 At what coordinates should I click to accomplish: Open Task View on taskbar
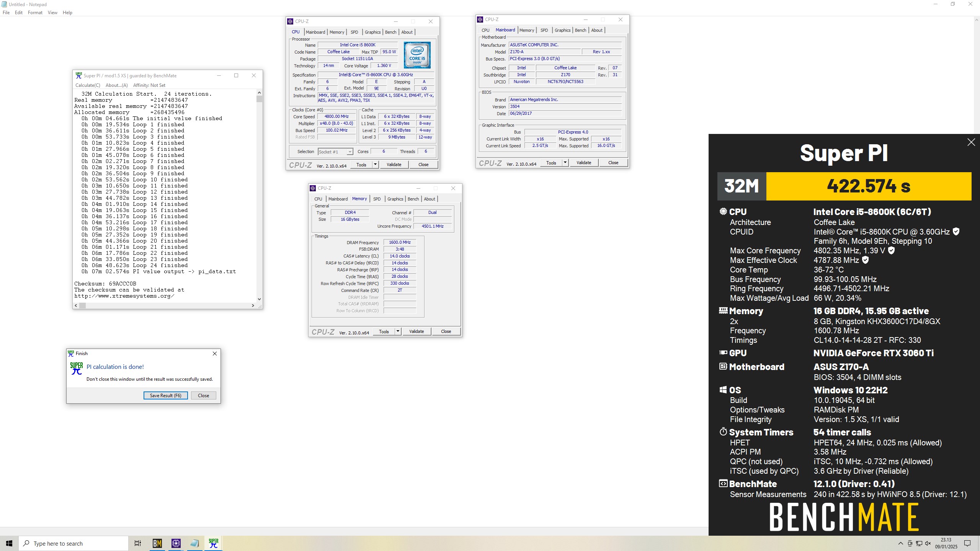point(138,543)
